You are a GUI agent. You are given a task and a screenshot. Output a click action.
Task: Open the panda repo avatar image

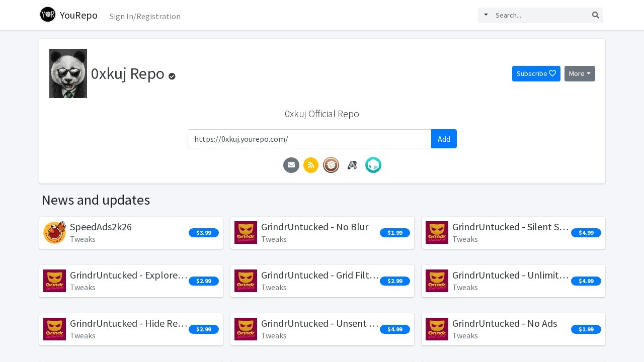(68, 73)
